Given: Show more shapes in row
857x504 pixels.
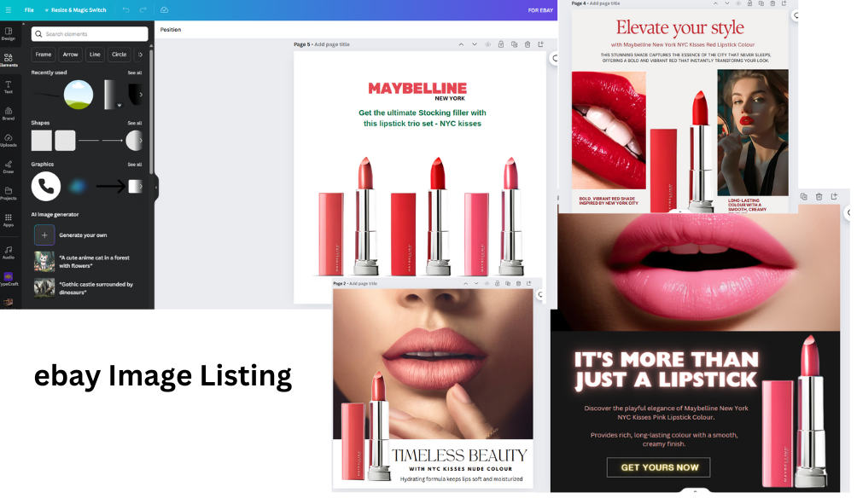Looking at the screenshot, I should pyautogui.click(x=141, y=141).
